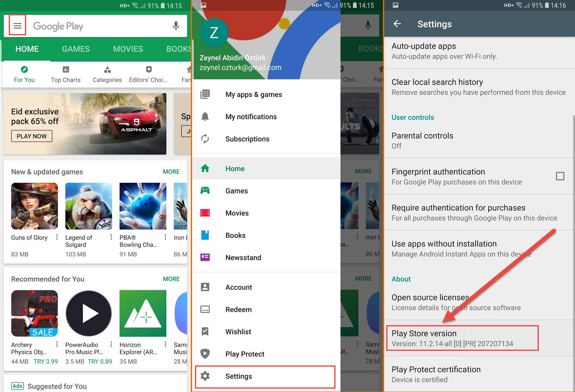Click the zeynel.ozturk@gmail.com account email
The width and height of the screenshot is (575, 392).
(240, 68)
